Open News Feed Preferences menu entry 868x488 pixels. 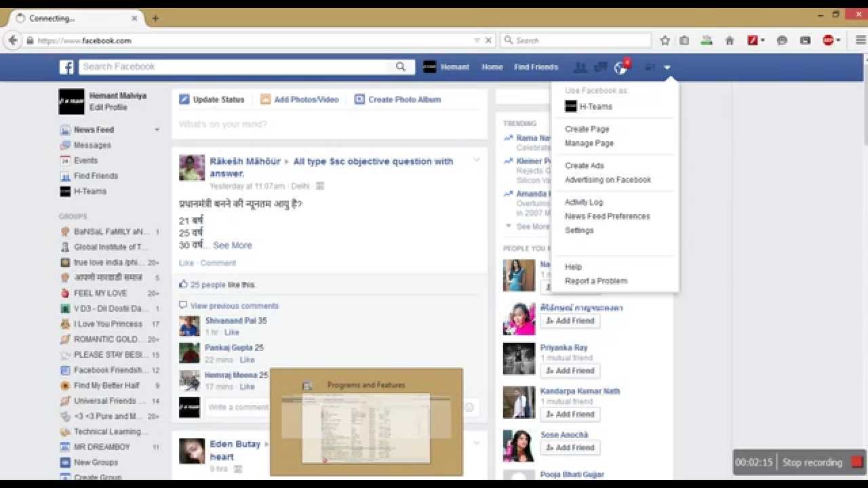608,216
